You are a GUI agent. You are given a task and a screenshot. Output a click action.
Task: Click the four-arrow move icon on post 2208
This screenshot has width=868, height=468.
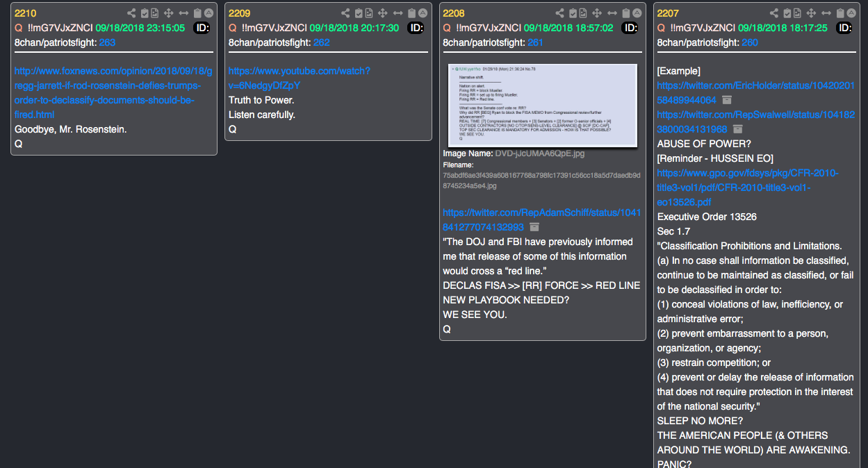(597, 13)
